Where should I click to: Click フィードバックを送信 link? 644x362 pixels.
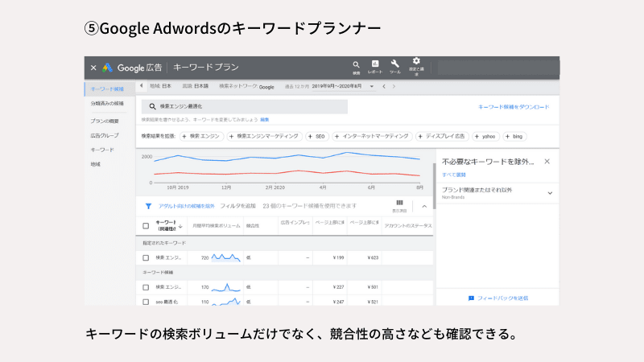pos(502,298)
